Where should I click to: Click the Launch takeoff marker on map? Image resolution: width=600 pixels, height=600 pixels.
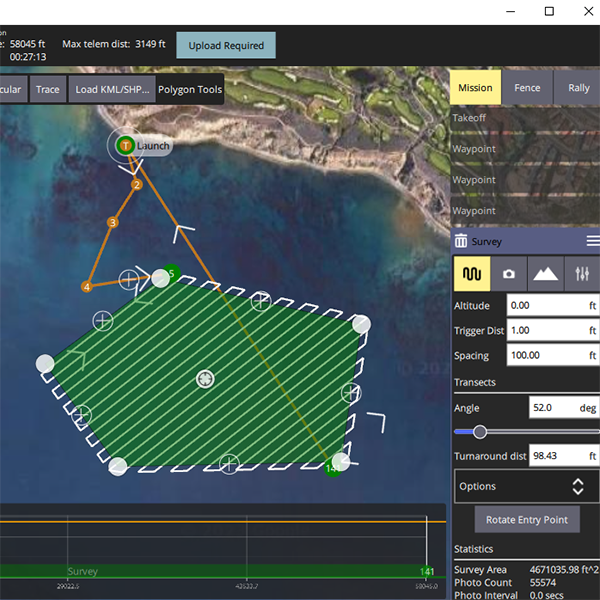126,146
